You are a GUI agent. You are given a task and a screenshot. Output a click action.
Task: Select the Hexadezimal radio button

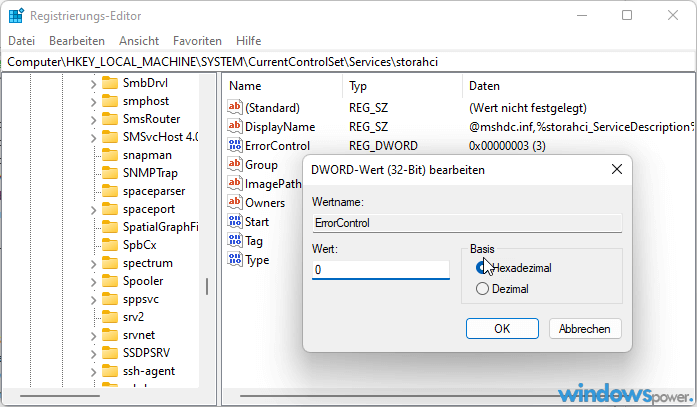pyautogui.click(x=482, y=267)
